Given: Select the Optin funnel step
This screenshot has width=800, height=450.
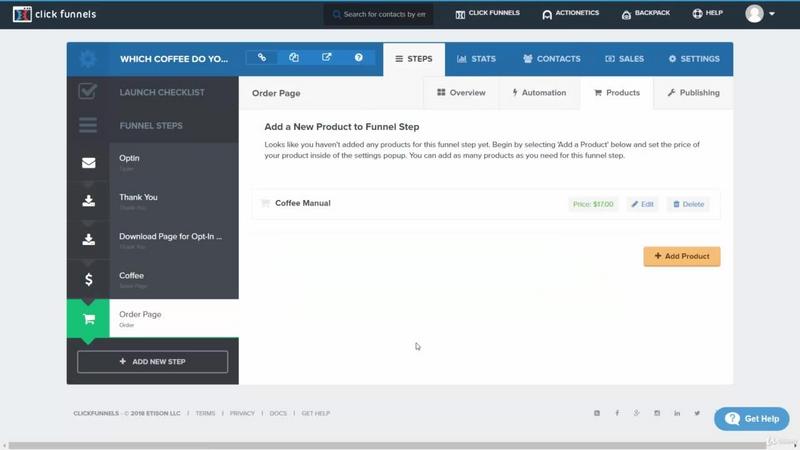Looking at the screenshot, I should click(153, 163).
